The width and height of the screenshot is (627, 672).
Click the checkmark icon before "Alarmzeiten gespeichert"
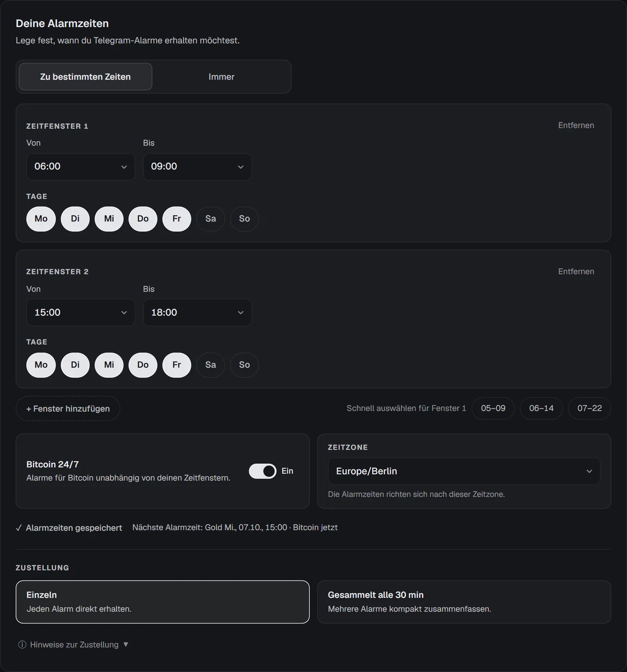pos(19,528)
